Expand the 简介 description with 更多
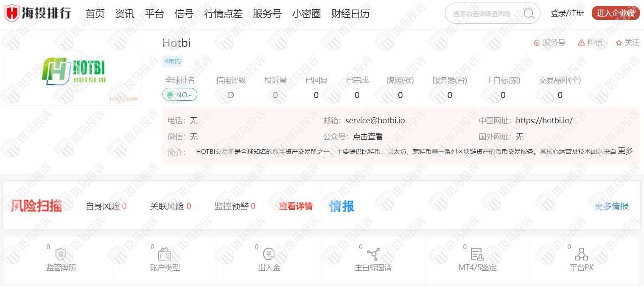Screen dimensions: 644x286 [x=625, y=151]
